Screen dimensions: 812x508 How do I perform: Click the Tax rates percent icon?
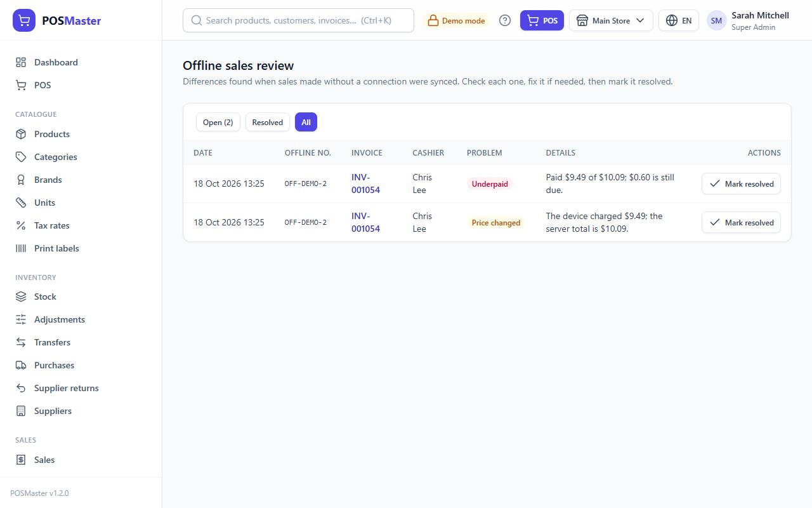21,225
